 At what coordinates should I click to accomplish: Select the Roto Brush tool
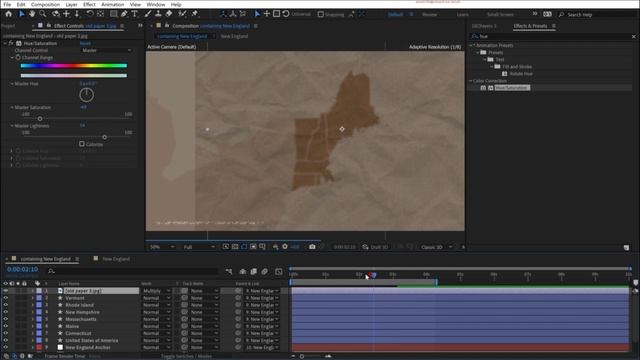182,14
